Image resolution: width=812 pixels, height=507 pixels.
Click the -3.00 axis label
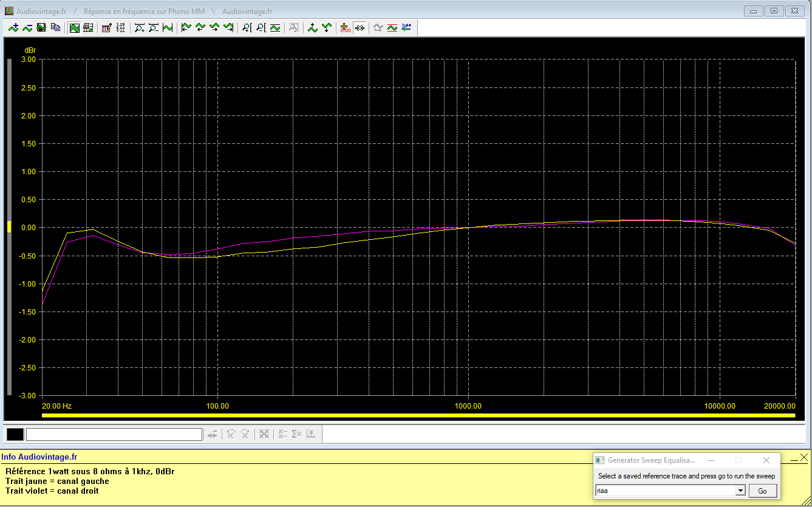(27, 395)
